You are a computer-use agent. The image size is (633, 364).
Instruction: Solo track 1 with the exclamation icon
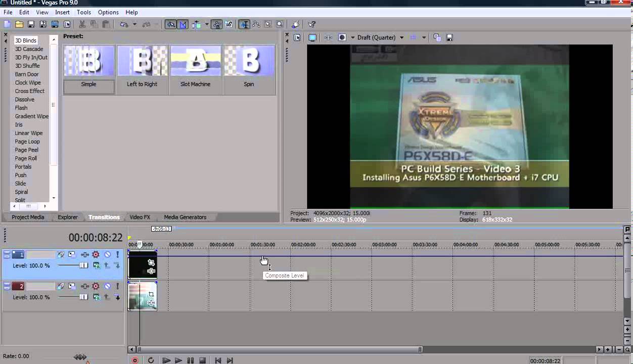[x=117, y=255]
